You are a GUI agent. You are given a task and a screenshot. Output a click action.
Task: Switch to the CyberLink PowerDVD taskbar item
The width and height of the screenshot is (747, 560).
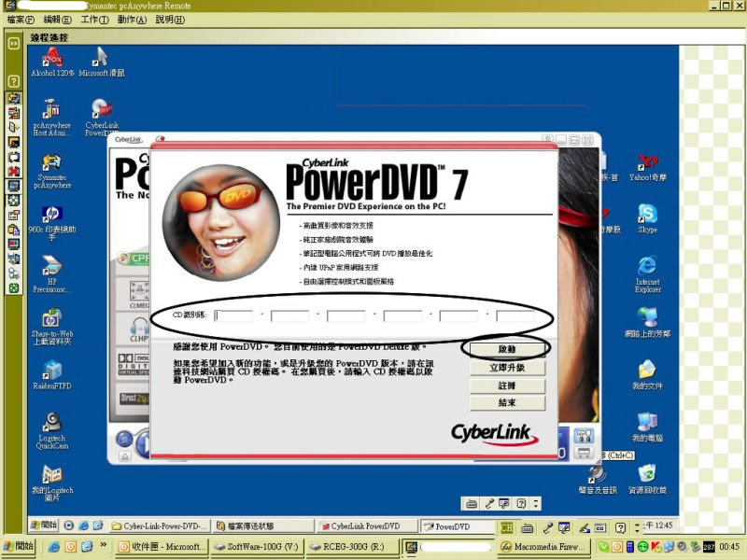click(367, 525)
